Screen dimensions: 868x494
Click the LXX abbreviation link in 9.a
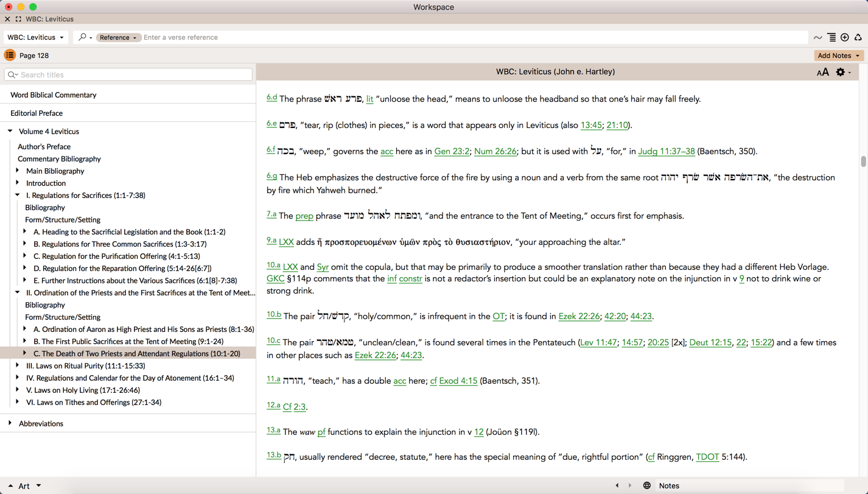pos(286,242)
